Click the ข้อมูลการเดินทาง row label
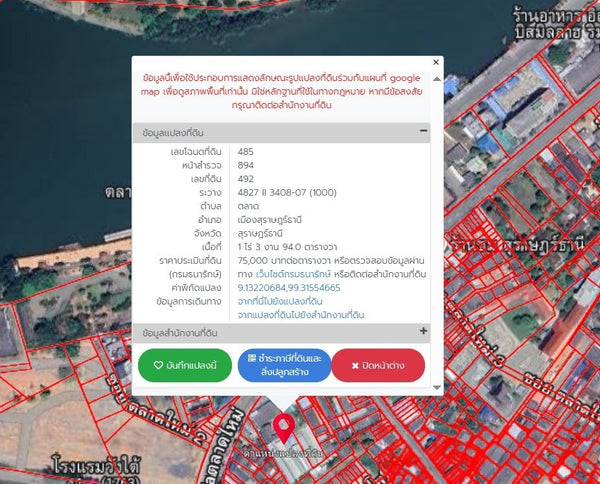Viewport: 600px width, 484px height. click(x=189, y=301)
